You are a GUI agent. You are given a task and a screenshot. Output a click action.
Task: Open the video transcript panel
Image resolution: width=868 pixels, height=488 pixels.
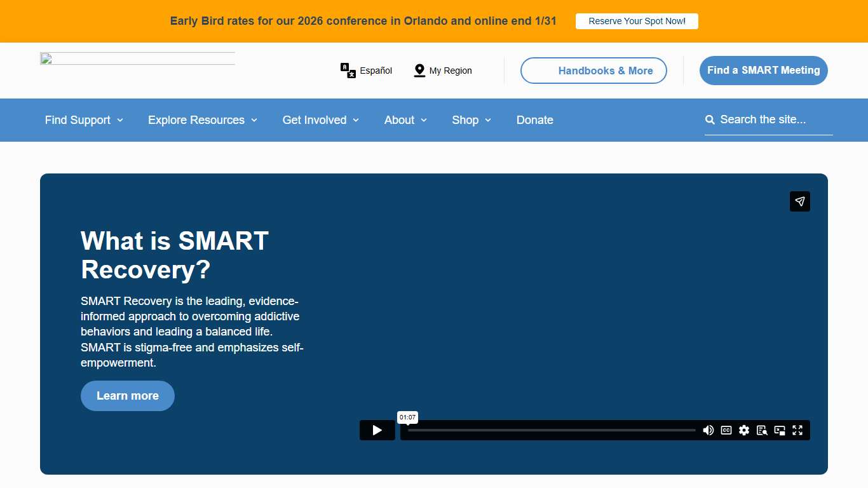[x=762, y=430]
